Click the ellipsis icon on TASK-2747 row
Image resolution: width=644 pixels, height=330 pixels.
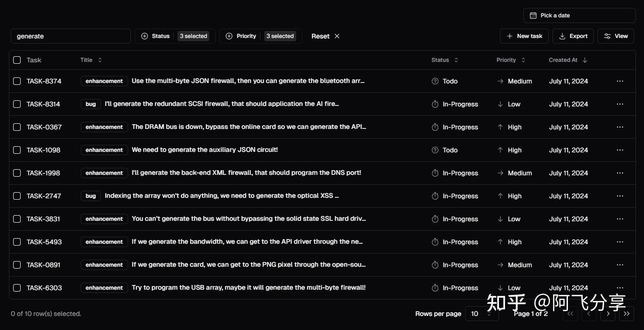[620, 196]
